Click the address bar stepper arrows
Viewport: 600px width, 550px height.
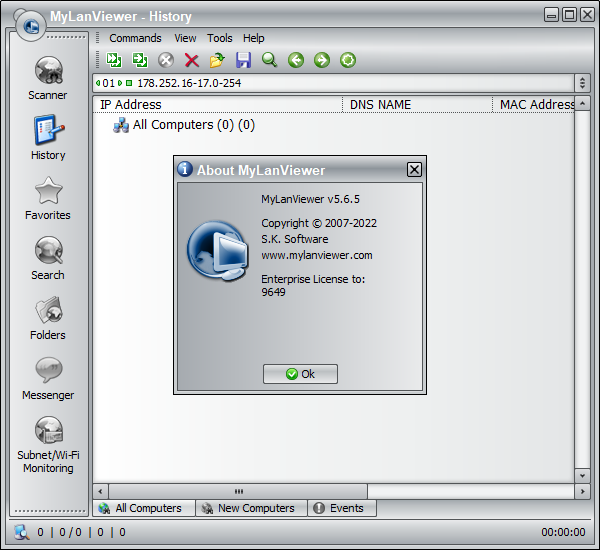(x=582, y=83)
